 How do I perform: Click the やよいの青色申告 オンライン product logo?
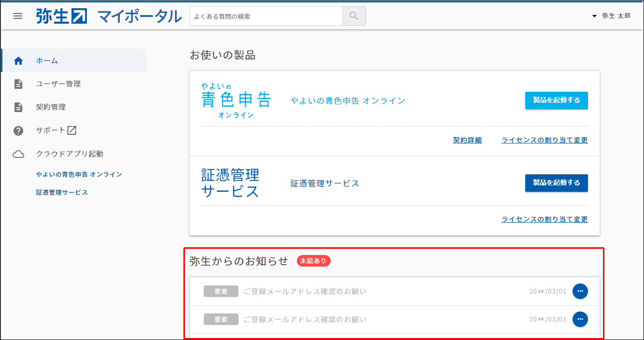[x=236, y=101]
